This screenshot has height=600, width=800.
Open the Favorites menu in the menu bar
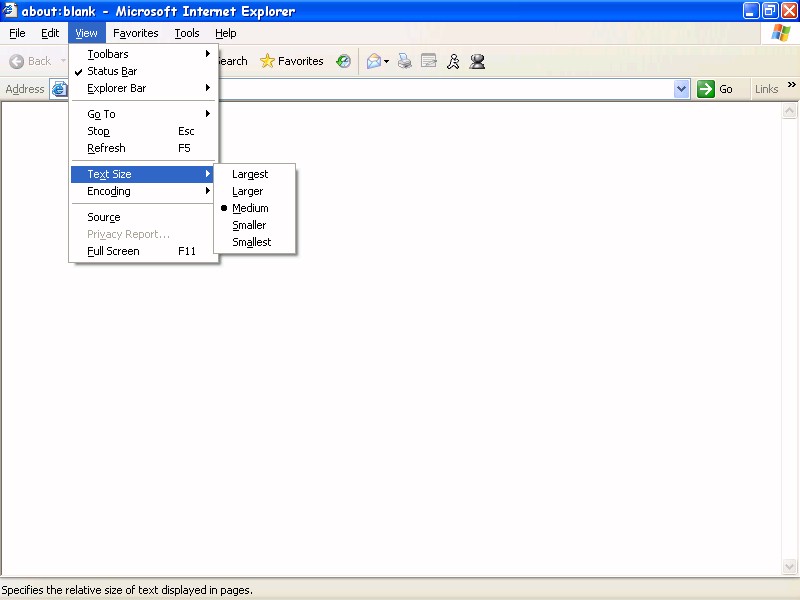136,33
